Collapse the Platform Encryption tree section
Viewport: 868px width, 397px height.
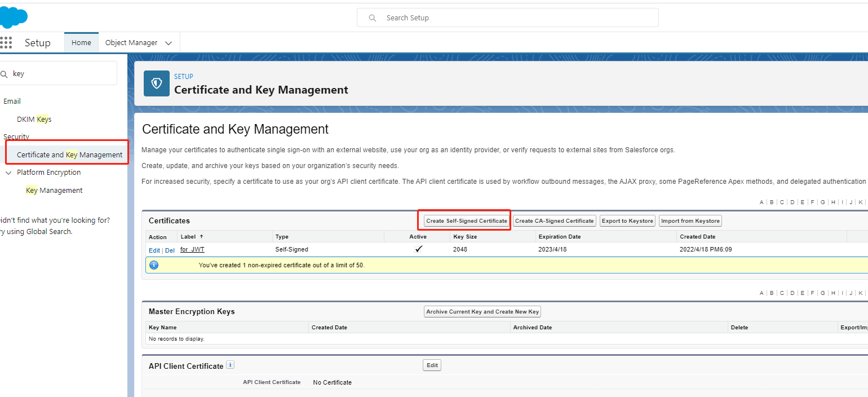(8, 172)
